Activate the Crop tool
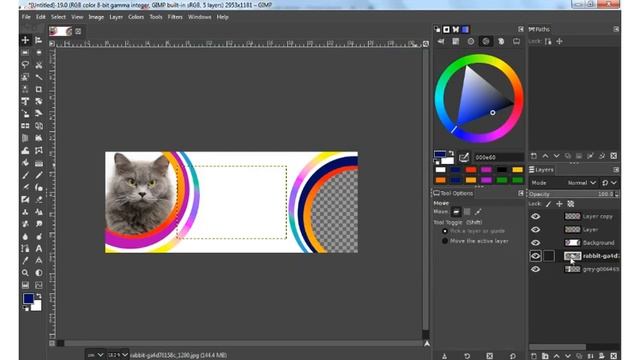 pyautogui.click(x=38, y=89)
